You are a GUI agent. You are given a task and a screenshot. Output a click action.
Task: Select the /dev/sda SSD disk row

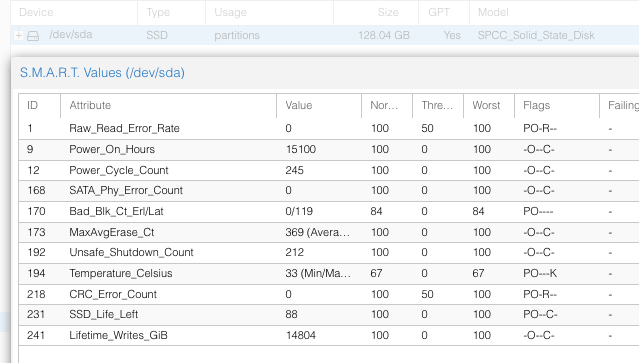[x=325, y=35]
